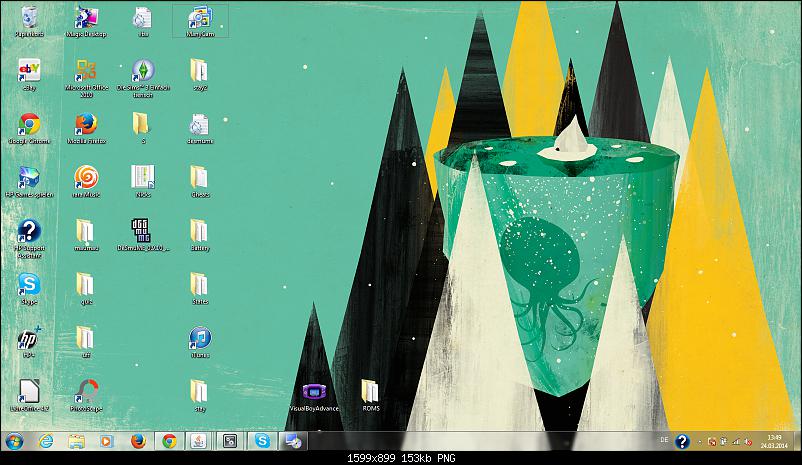Open Windows Explorer from the taskbar

point(77,441)
